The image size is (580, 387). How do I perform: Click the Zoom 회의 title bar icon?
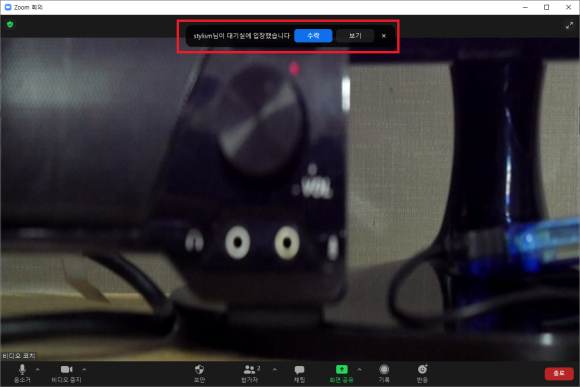(x=8, y=7)
